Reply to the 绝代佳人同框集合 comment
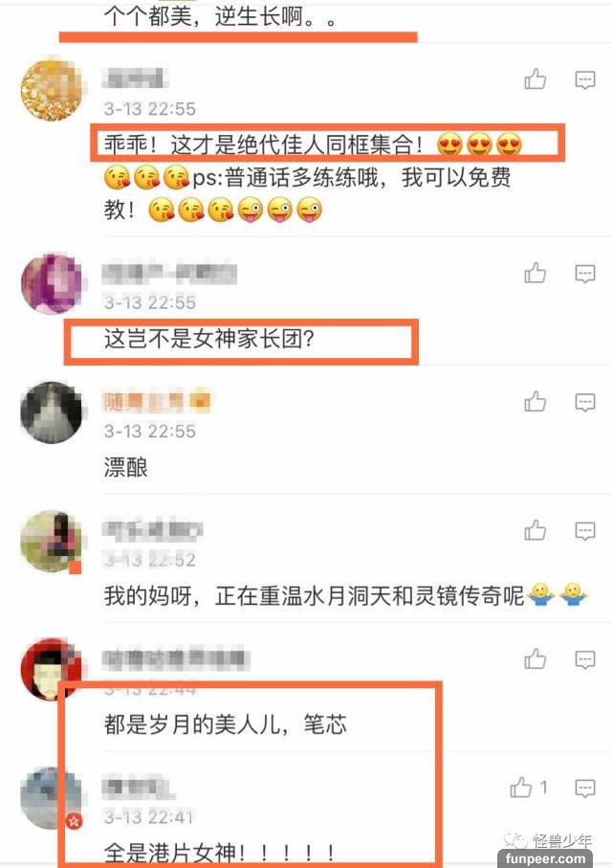Viewport: 612px width, 868px height. 585,79
